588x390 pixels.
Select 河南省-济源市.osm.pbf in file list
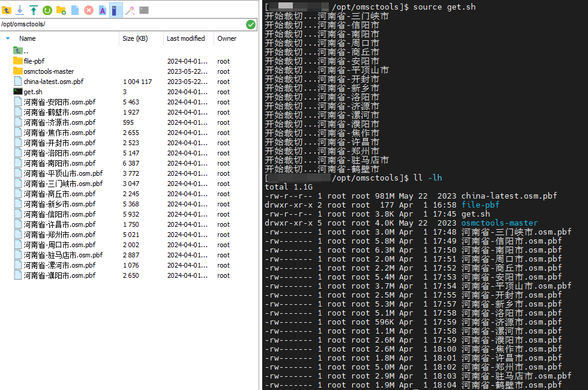tap(59, 122)
